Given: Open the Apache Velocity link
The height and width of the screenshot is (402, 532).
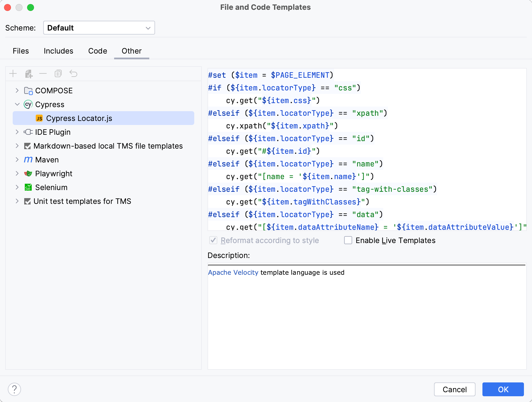Looking at the screenshot, I should coord(233,272).
